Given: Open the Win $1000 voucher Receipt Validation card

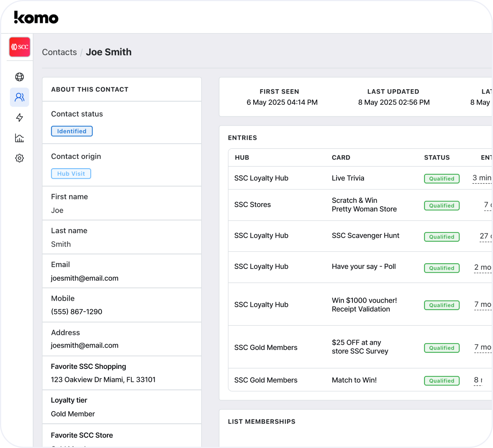Looking at the screenshot, I should point(364,305).
